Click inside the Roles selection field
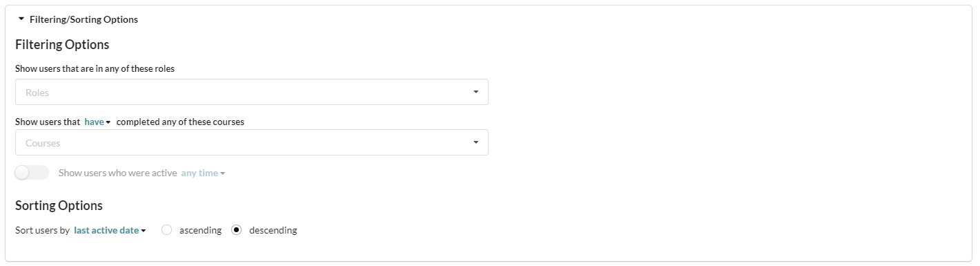 252,92
